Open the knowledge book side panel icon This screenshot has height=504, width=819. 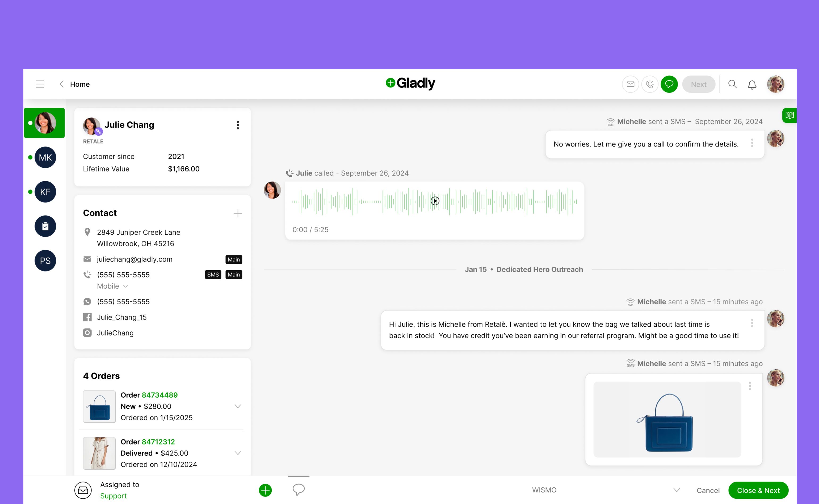[789, 115]
